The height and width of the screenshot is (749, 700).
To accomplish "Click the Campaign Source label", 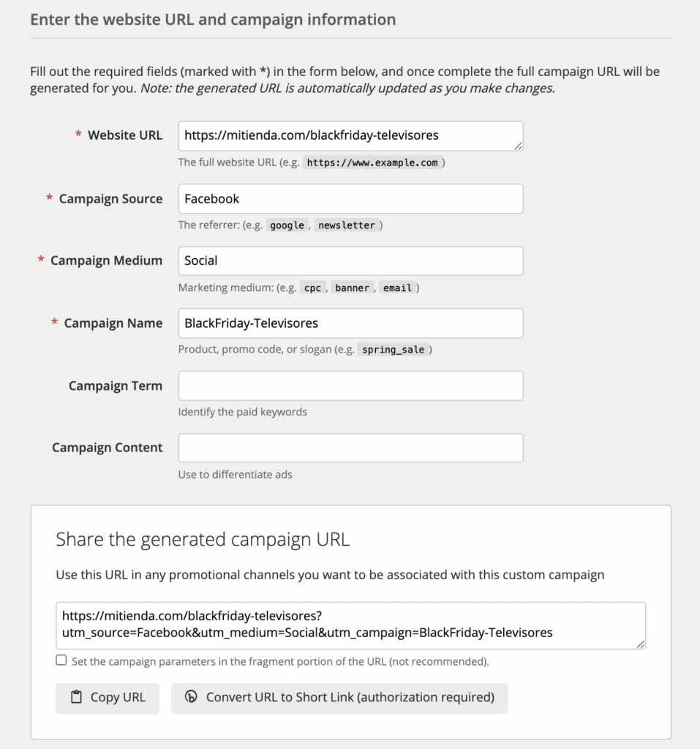I will point(110,199).
